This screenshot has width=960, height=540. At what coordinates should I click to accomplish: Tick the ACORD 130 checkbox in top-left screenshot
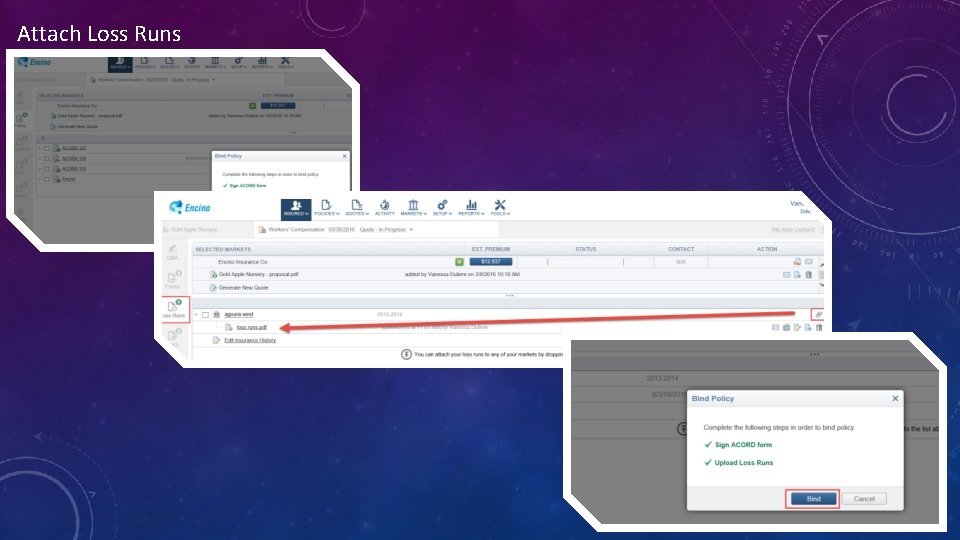pyautogui.click(x=47, y=159)
